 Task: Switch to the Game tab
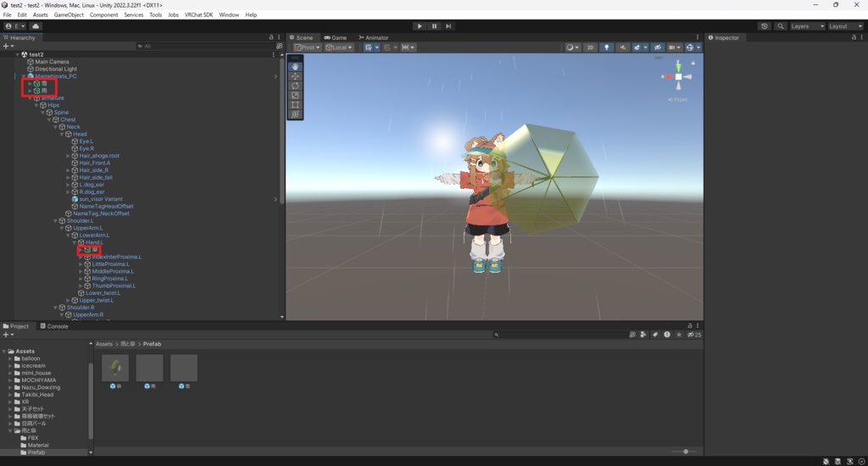336,37
